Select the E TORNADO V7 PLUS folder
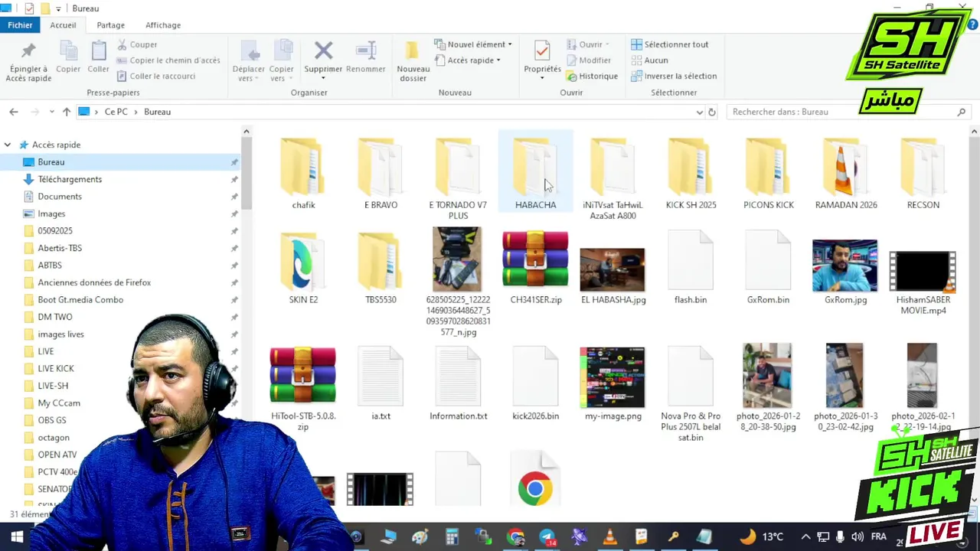 (458, 178)
